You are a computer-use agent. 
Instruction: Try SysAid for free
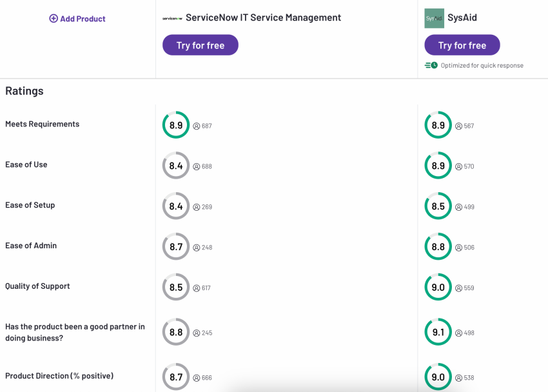tap(462, 45)
